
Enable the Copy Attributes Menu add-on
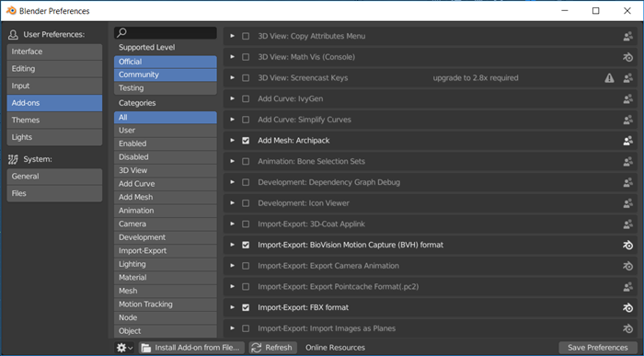[x=246, y=36]
